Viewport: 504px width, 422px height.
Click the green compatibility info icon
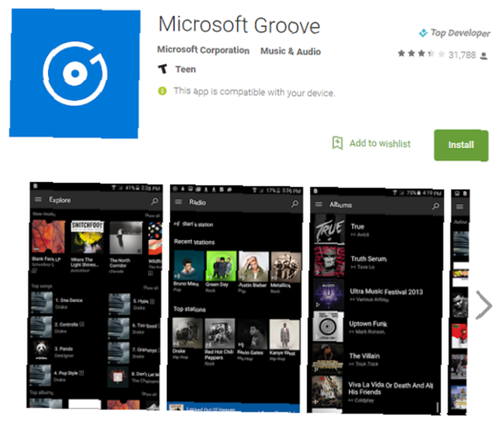point(162,91)
